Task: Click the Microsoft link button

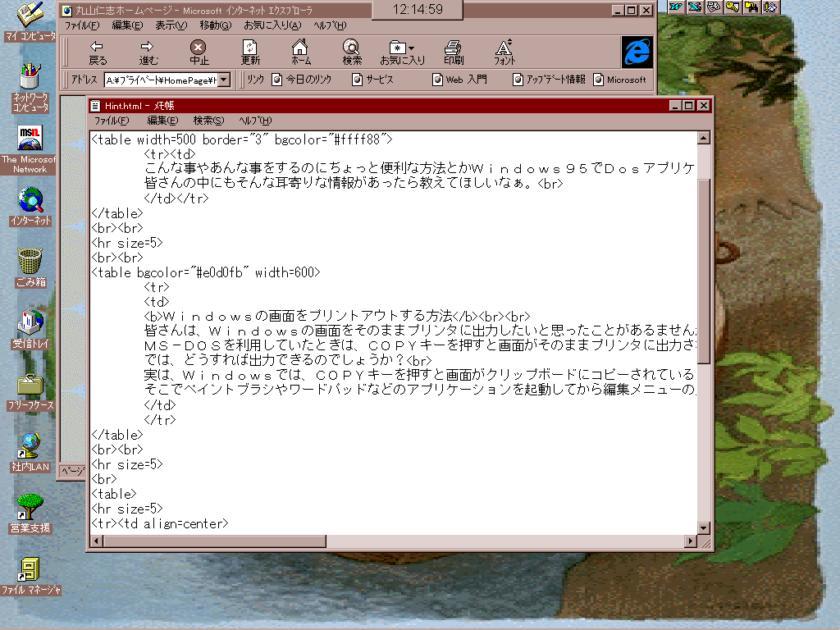Action: point(620,80)
